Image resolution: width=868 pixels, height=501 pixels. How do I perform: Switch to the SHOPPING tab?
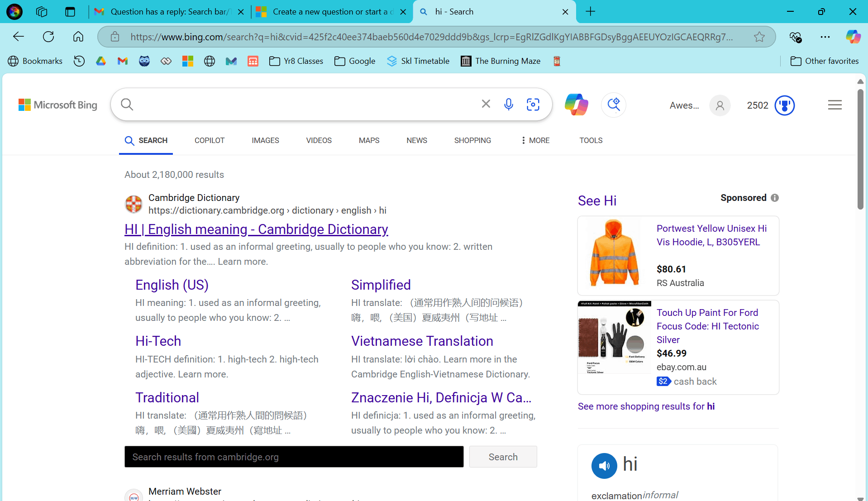pyautogui.click(x=472, y=140)
